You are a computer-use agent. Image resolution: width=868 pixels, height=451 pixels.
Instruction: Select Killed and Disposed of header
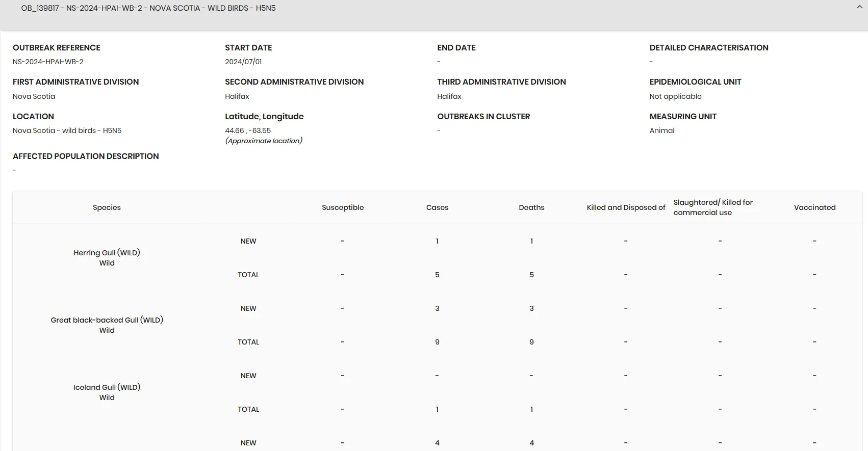click(626, 207)
